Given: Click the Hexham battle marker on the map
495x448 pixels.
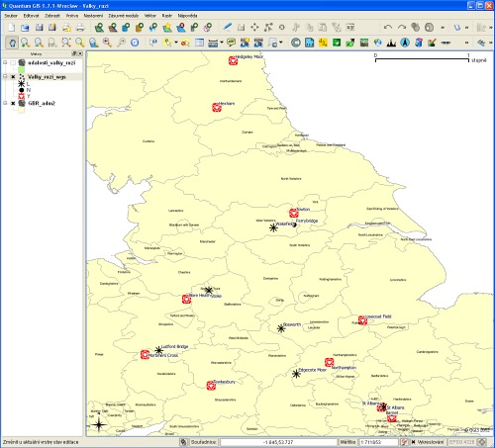Looking at the screenshot, I should pyautogui.click(x=217, y=108).
